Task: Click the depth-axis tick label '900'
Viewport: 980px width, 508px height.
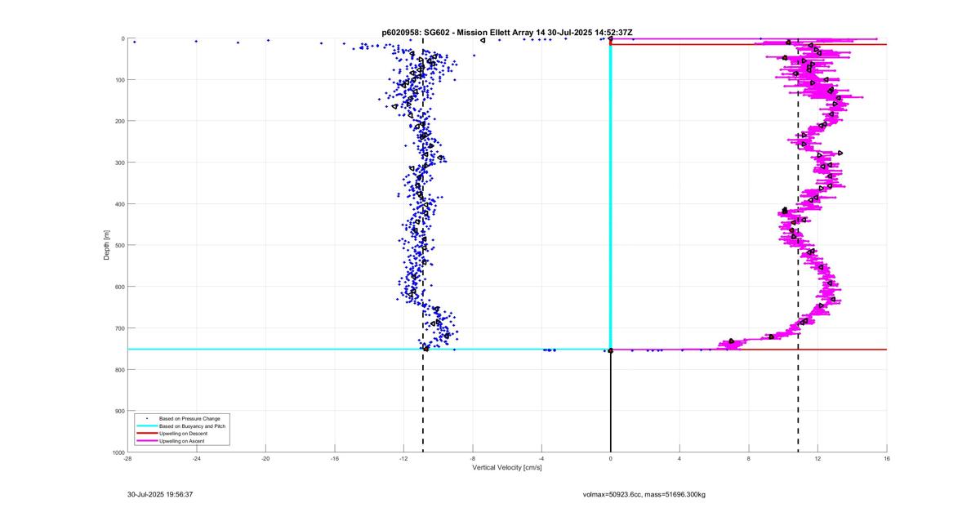Action: [x=119, y=411]
